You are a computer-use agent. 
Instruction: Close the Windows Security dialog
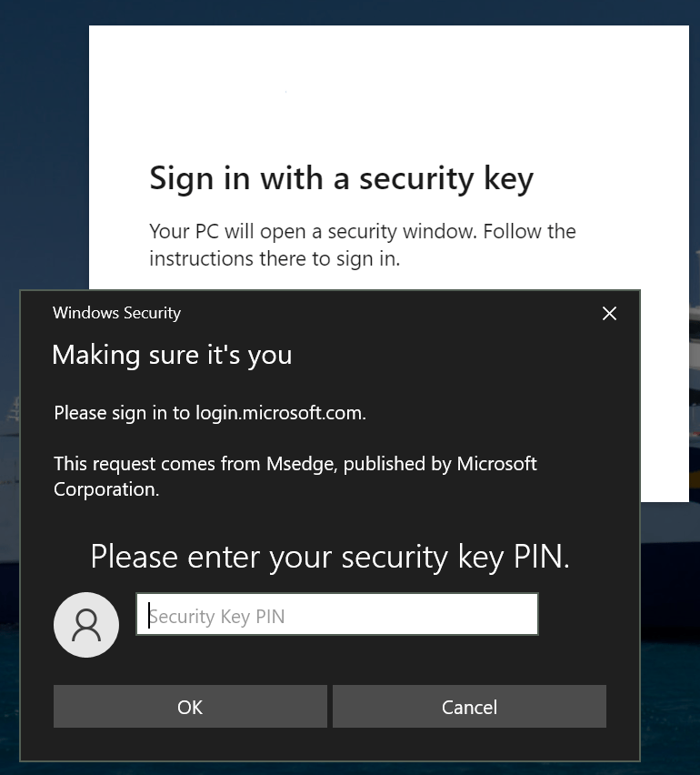(x=609, y=314)
